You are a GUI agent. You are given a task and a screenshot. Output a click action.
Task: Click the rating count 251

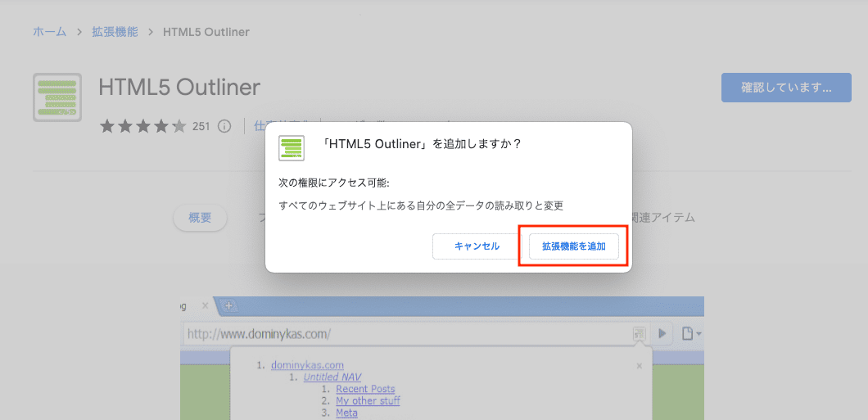coord(201,126)
